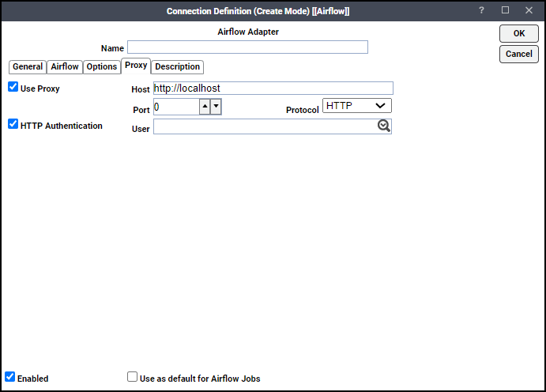
Task: Switch to the General tab
Action: coord(28,66)
